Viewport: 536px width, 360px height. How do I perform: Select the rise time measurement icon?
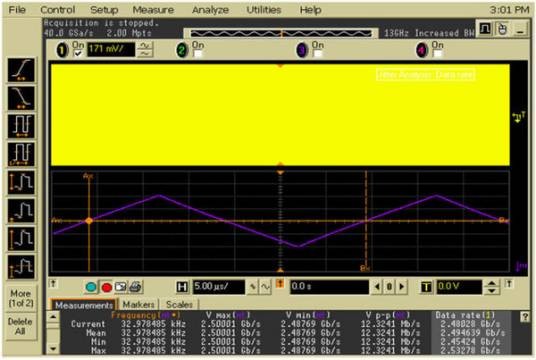[x=21, y=70]
